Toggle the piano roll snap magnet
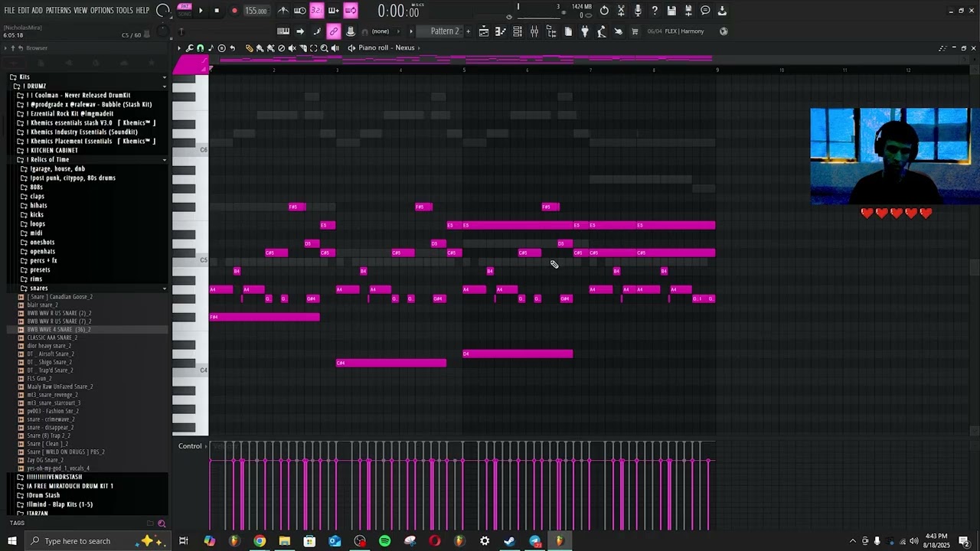The height and width of the screenshot is (551, 980). (200, 48)
